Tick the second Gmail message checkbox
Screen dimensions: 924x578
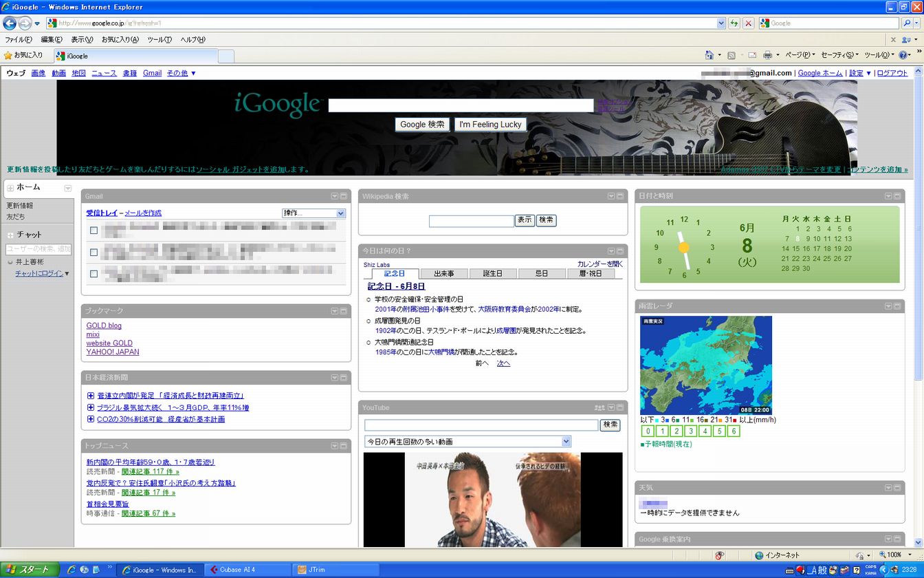tap(94, 252)
